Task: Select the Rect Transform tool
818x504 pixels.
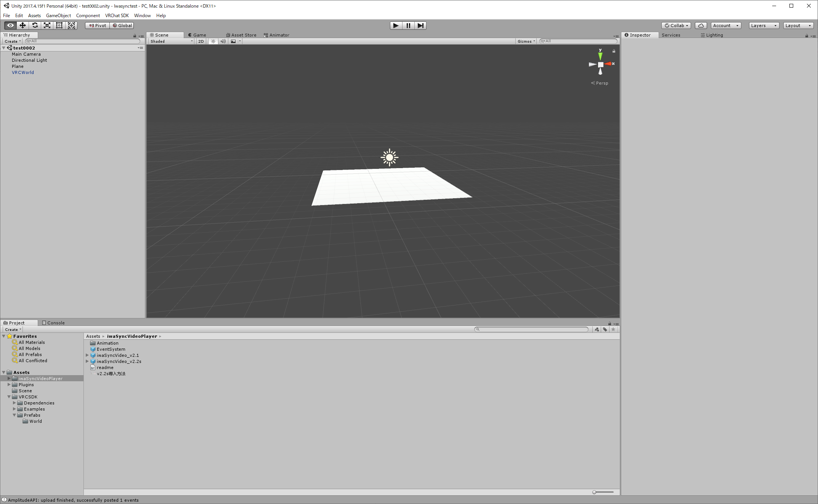Action: (59, 26)
